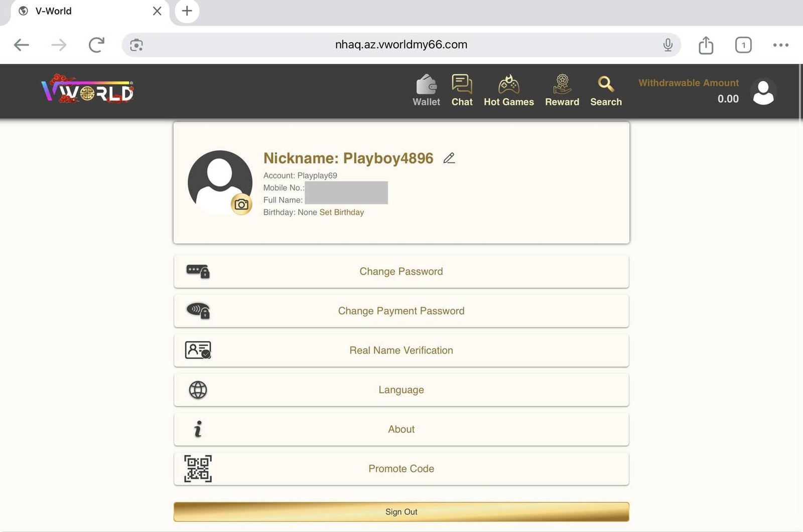Screen dimensions: 803x532
Task: Open the Chat icon
Action: click(x=462, y=84)
